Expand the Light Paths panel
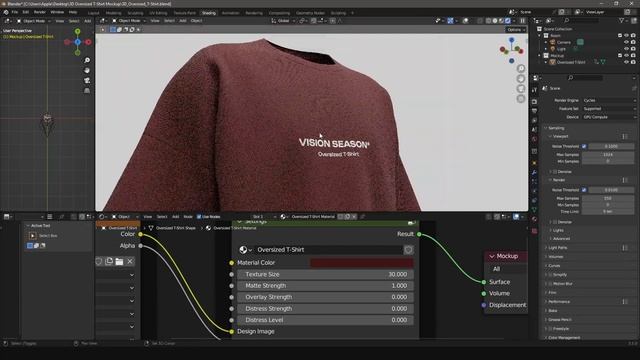This screenshot has height=360, width=640. [558, 248]
